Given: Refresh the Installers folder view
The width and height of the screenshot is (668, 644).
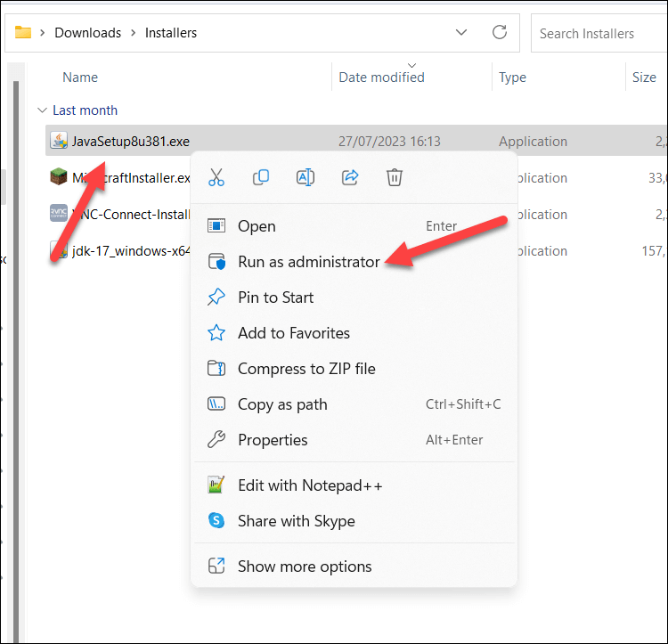Looking at the screenshot, I should tap(500, 32).
